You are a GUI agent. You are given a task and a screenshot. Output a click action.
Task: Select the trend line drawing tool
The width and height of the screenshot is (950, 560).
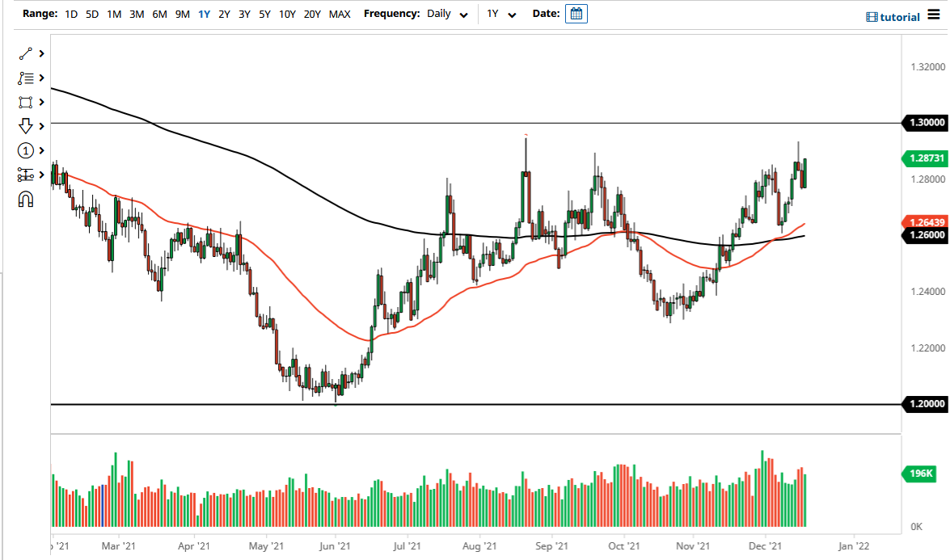[x=24, y=53]
